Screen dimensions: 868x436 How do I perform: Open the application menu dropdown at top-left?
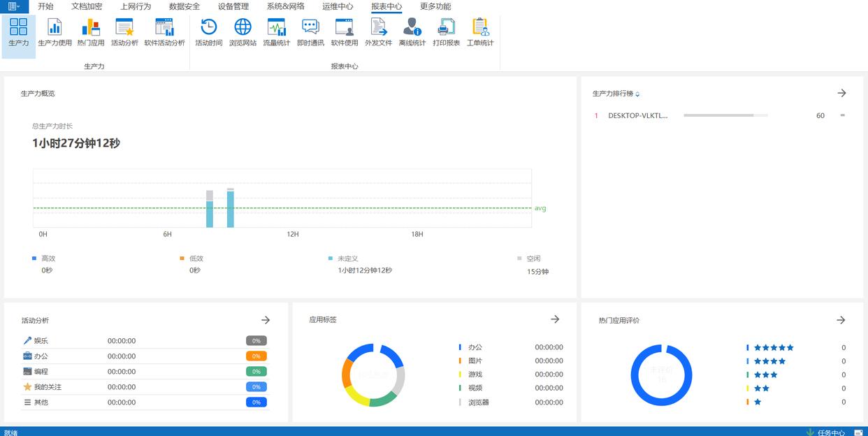tap(14, 6)
